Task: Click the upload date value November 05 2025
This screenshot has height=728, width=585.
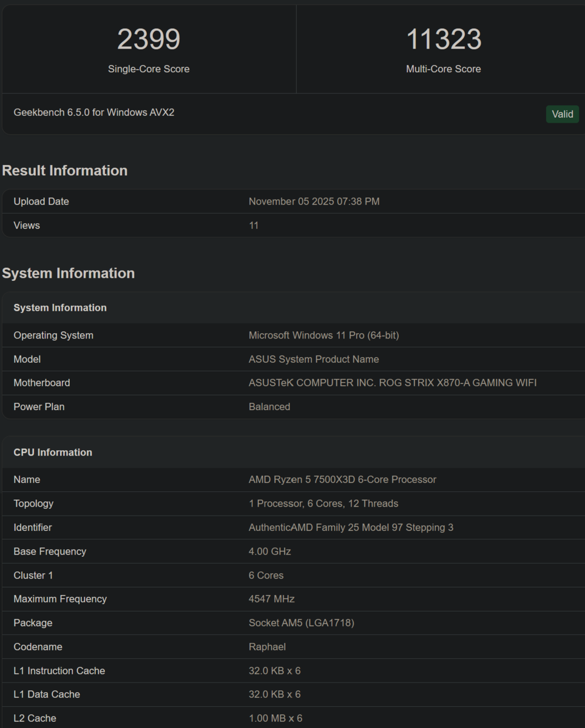Action: tap(314, 201)
